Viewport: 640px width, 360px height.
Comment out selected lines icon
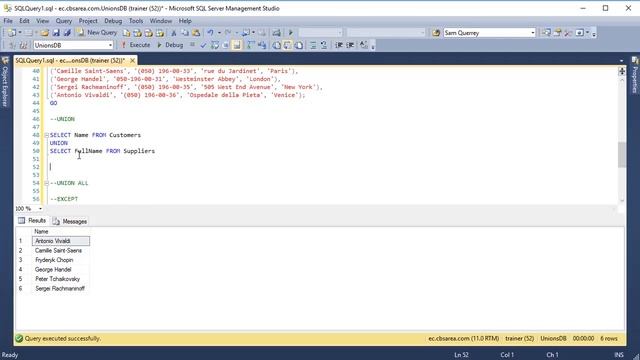(x=313, y=45)
